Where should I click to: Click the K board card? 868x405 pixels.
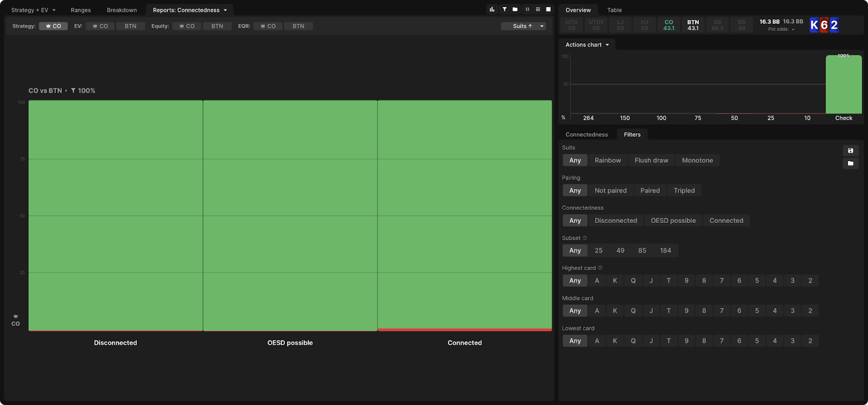814,25
